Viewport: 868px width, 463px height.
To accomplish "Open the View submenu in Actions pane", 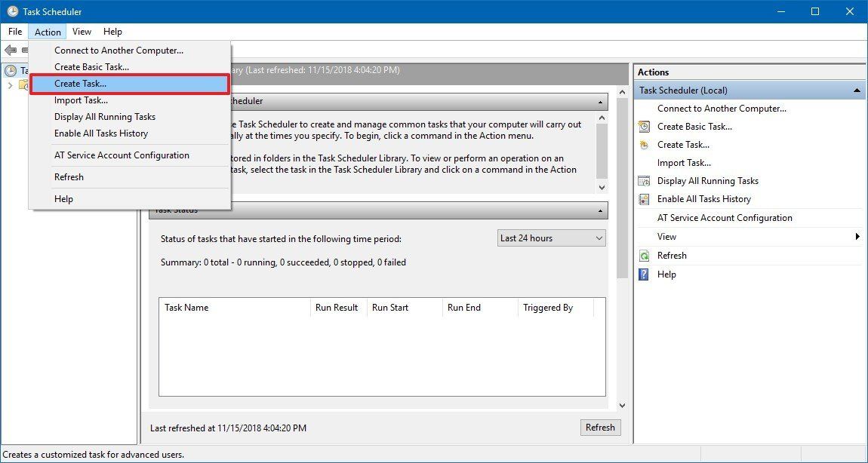I will pyautogui.click(x=666, y=236).
